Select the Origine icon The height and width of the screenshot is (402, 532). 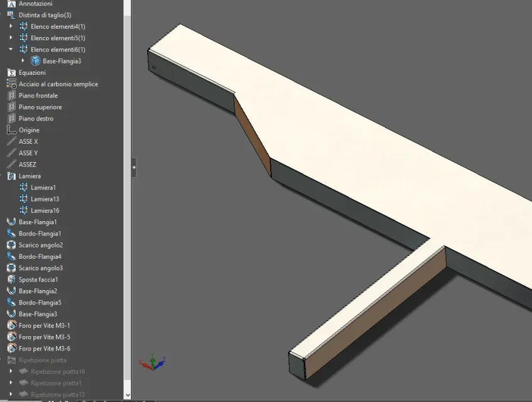[x=11, y=130]
